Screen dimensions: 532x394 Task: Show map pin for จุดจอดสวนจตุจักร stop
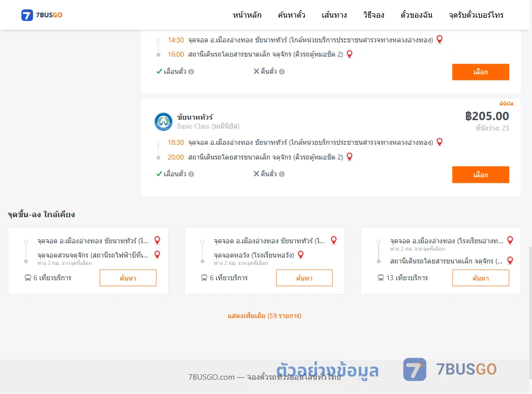click(158, 255)
